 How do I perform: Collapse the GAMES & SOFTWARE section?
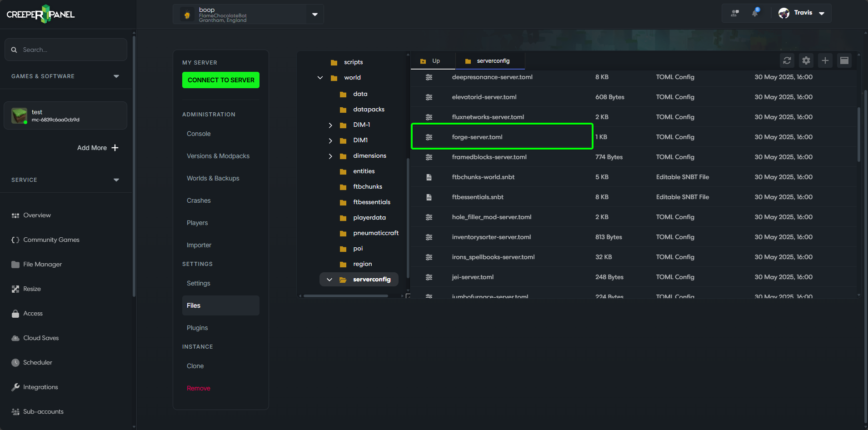(x=116, y=76)
